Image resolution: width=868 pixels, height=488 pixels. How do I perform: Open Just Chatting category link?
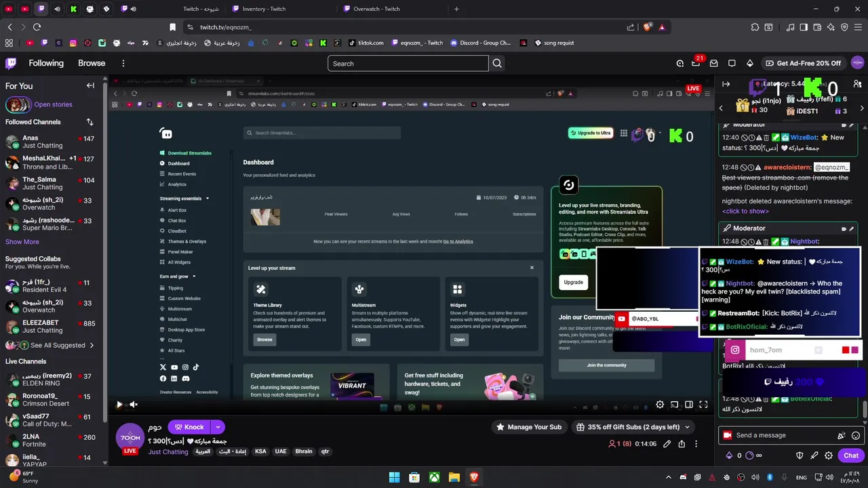[x=168, y=451]
